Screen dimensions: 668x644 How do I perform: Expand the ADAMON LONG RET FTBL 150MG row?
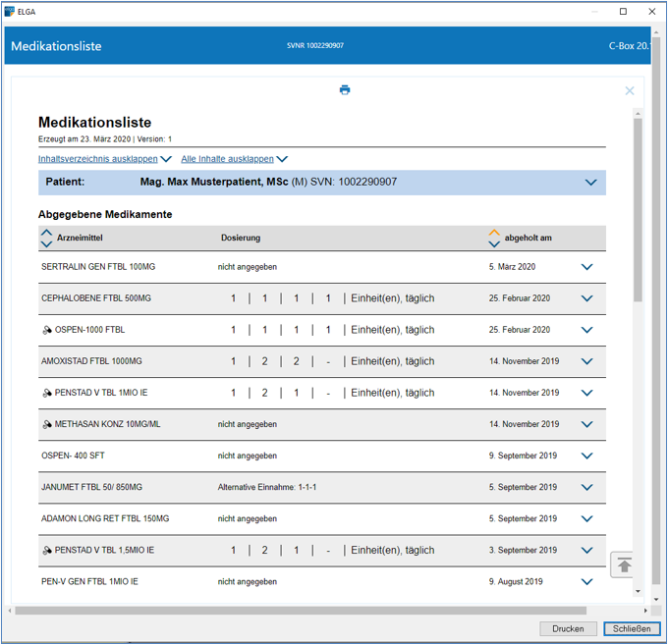point(587,519)
